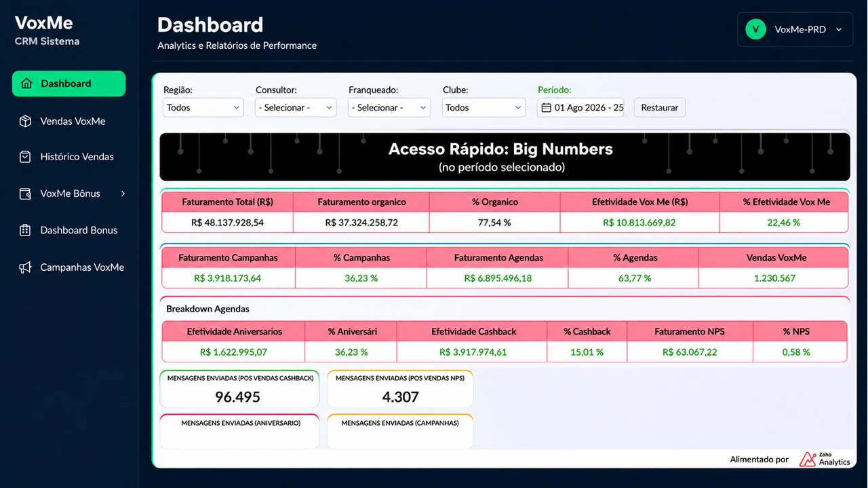Open the Consultor dropdown
868x488 pixels.
point(296,107)
